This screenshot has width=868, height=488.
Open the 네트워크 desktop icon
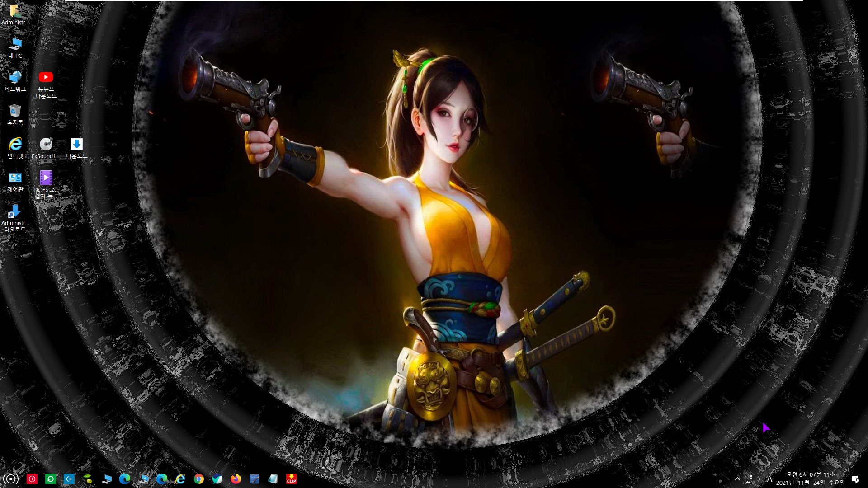(15, 81)
